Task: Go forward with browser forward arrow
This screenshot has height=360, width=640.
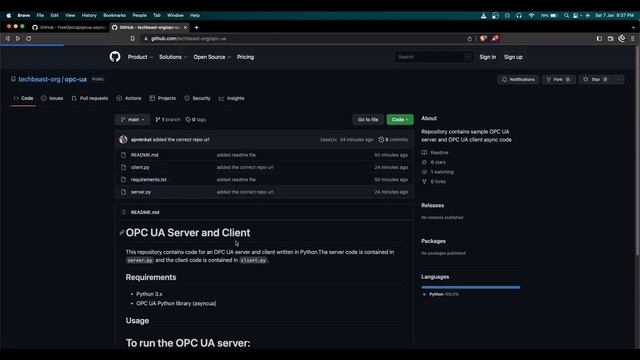Action: [x=18, y=38]
